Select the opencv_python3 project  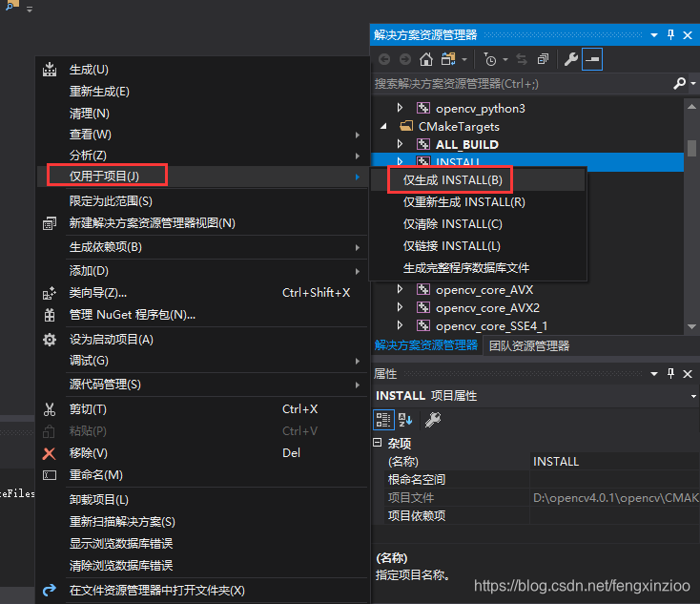[481, 109]
